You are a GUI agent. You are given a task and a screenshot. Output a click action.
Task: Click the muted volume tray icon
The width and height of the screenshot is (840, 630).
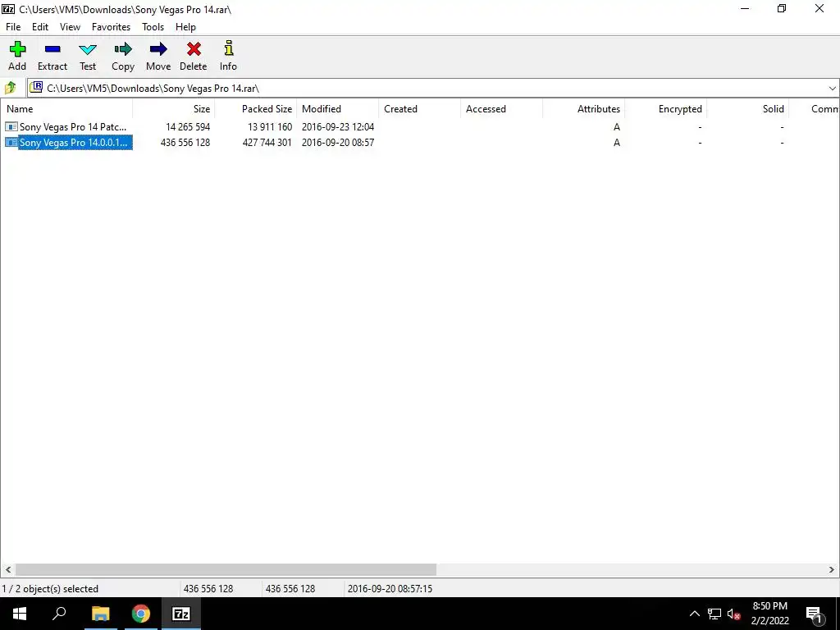coord(734,614)
